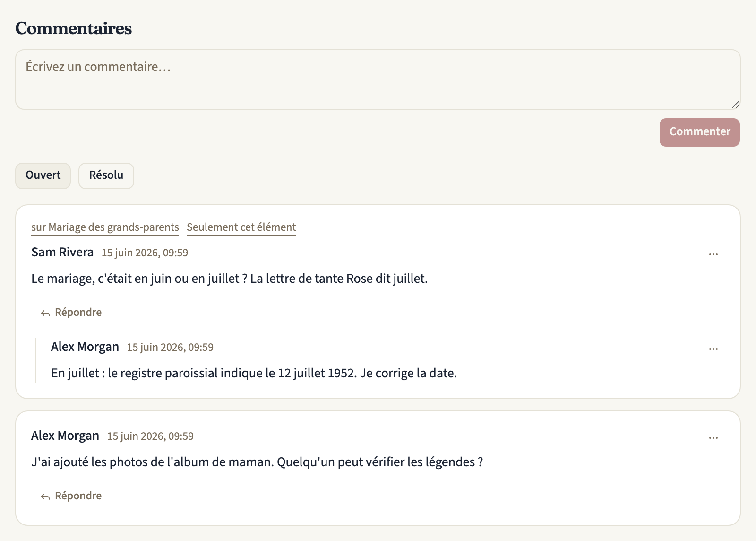This screenshot has width=756, height=541.
Task: Click the reply text 'En juillet : le registre paroissial…'
Action: 254,373
